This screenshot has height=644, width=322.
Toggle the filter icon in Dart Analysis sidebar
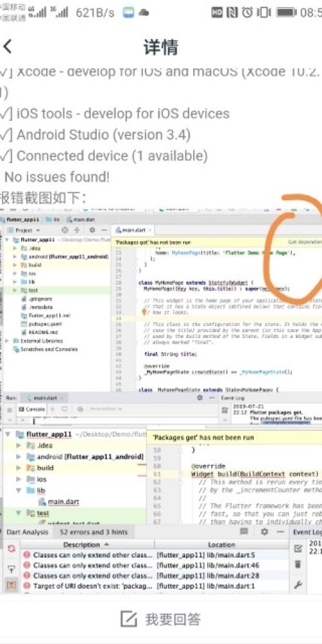tap(11, 569)
